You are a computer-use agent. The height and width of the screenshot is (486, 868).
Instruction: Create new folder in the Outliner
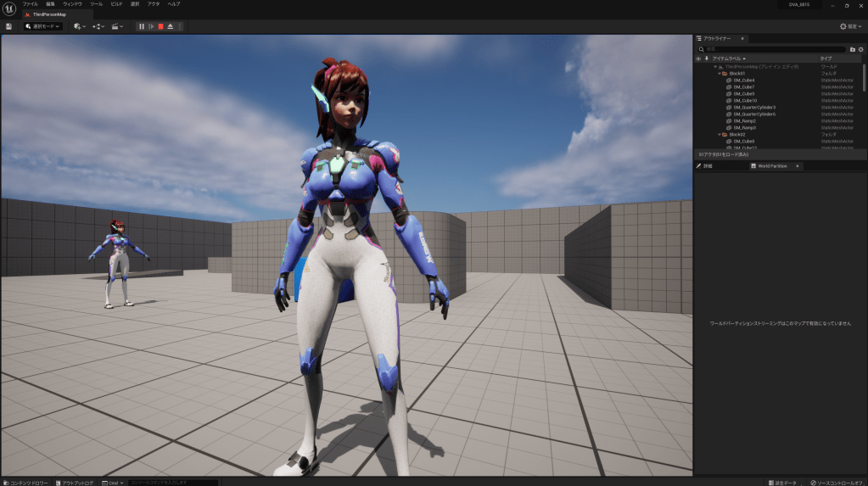click(853, 49)
